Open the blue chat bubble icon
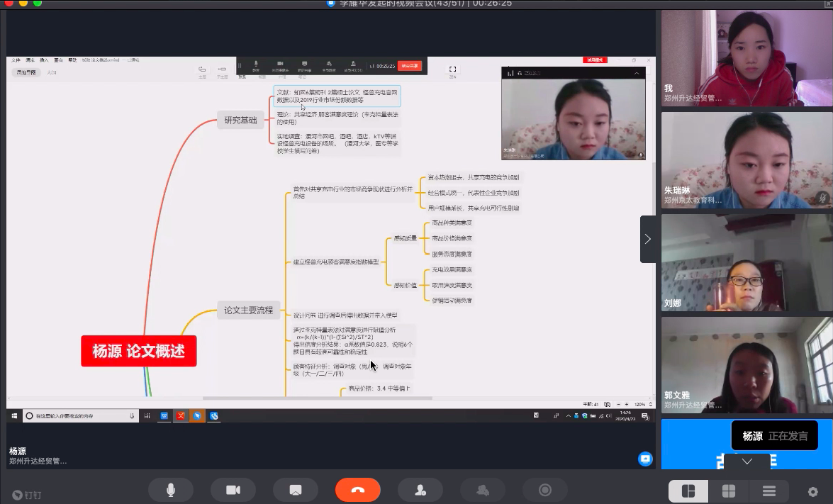Screen dimensions: 833x504 point(645,459)
